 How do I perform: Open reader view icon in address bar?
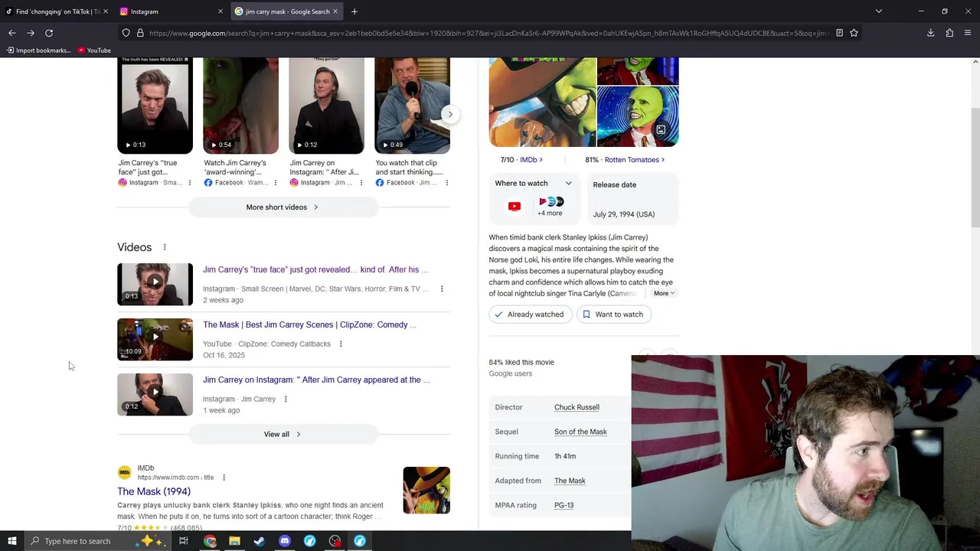(x=839, y=33)
